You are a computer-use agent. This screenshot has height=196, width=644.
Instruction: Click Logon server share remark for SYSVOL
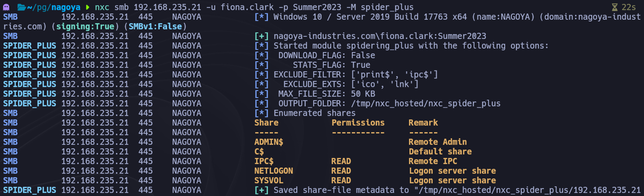pos(452,181)
